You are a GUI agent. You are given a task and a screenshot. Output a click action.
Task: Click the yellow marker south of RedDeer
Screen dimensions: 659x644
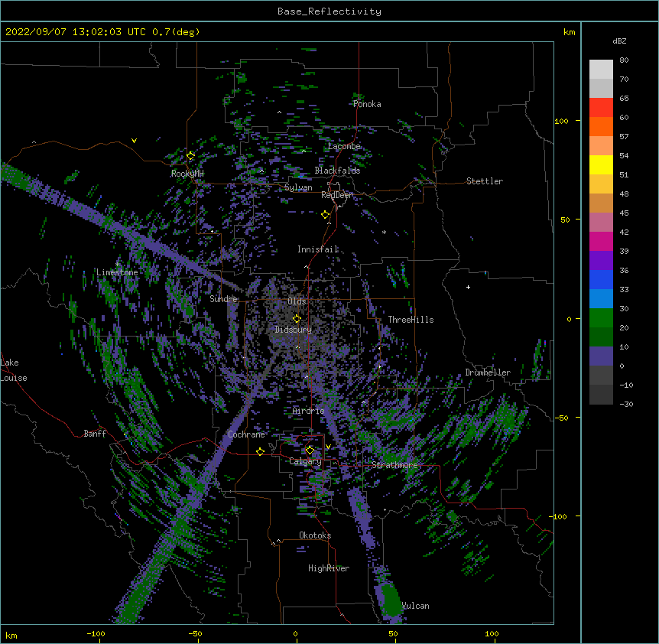coord(326,215)
